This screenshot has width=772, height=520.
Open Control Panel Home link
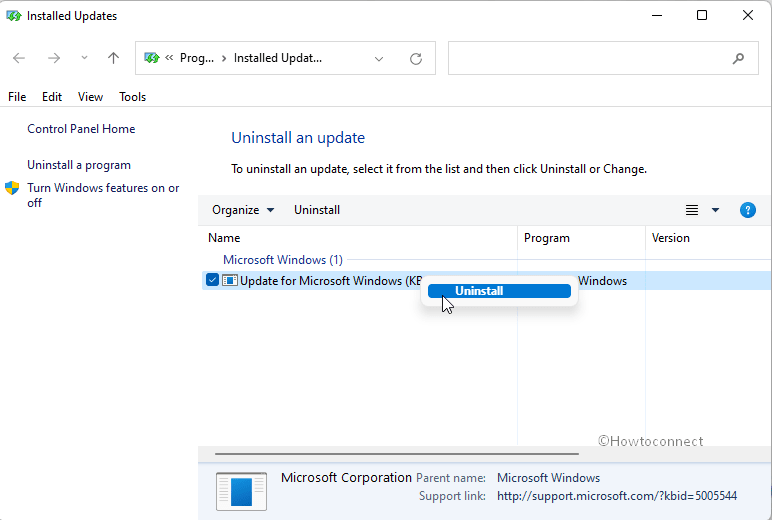(81, 129)
